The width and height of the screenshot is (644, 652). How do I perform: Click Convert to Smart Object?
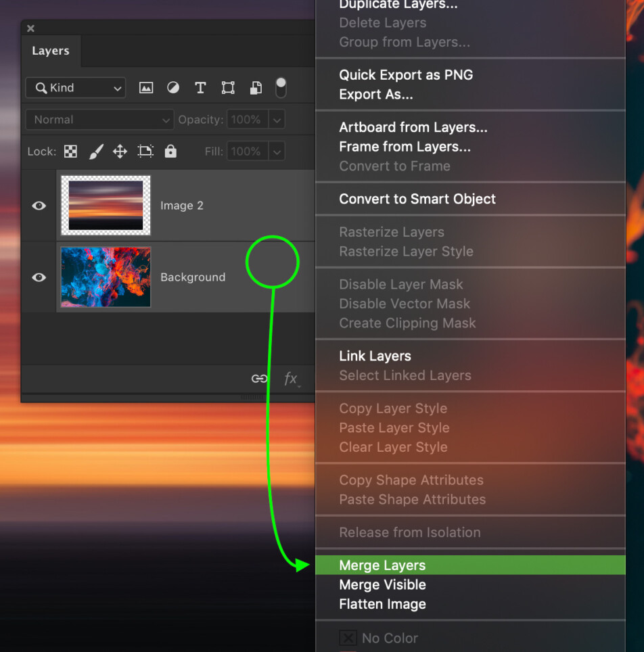pos(418,199)
